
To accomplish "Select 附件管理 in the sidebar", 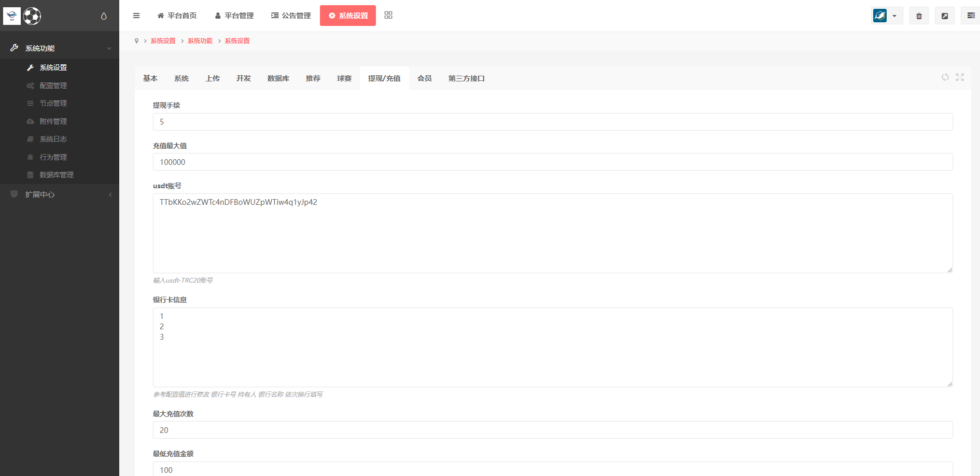I will coord(53,121).
